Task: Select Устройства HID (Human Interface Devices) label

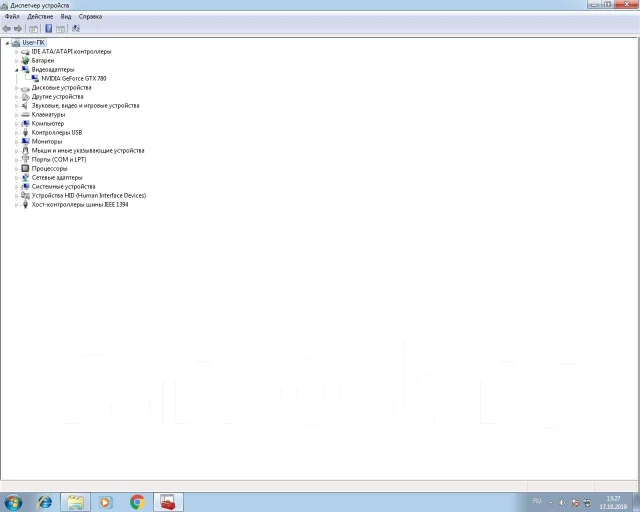Action: tap(89, 196)
